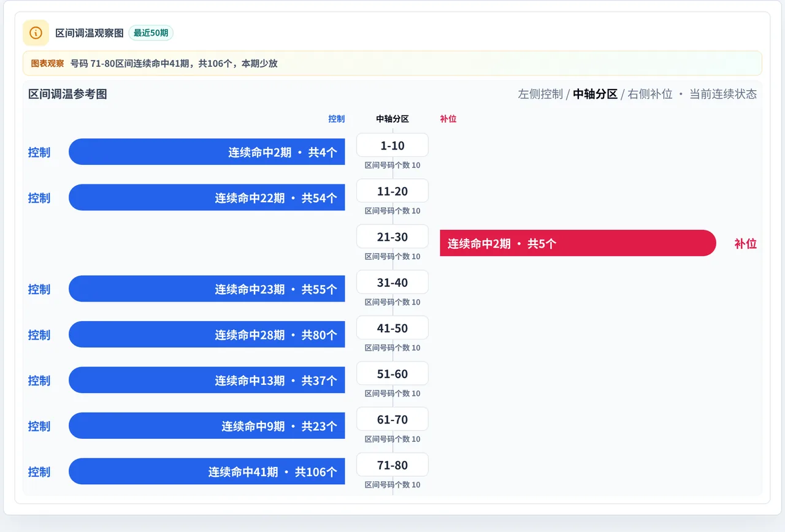Image resolution: width=785 pixels, height=532 pixels.
Task: Select the 11-20 range box
Action: click(392, 191)
